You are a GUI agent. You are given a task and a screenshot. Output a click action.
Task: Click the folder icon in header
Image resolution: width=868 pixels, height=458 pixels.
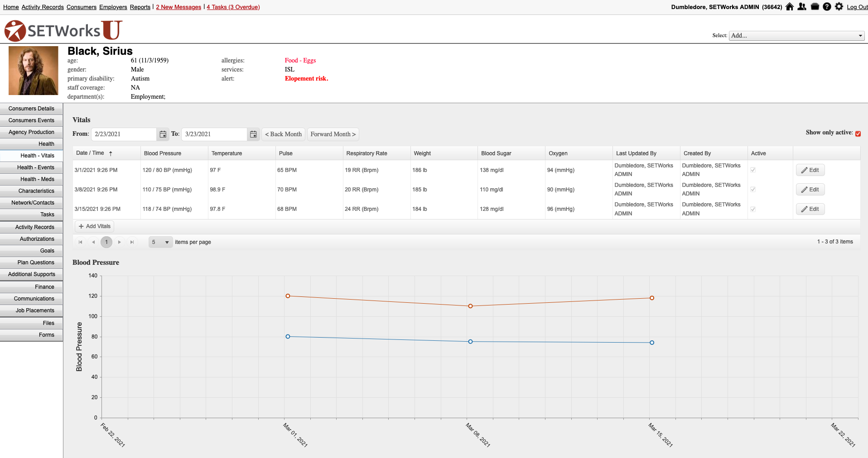click(x=815, y=7)
